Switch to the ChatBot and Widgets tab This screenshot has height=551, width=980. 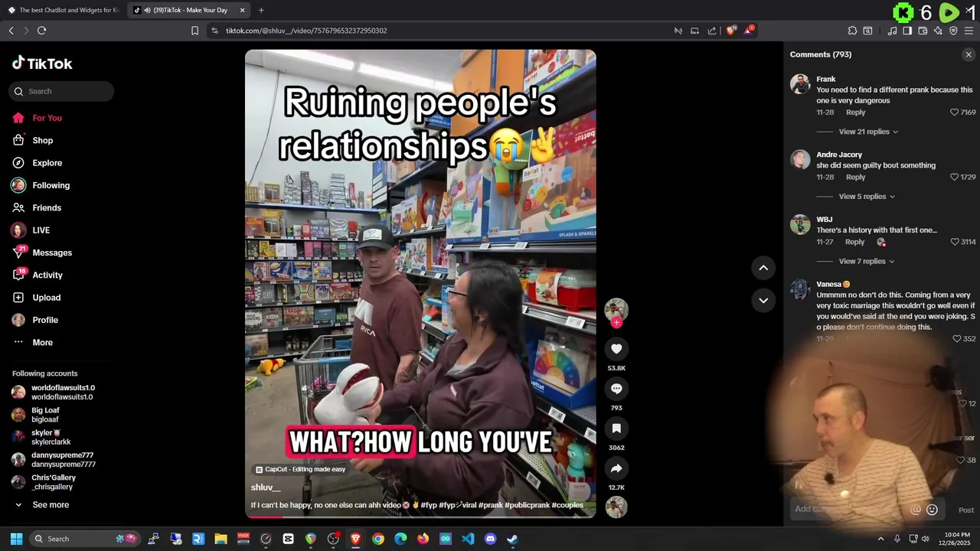[x=63, y=10]
